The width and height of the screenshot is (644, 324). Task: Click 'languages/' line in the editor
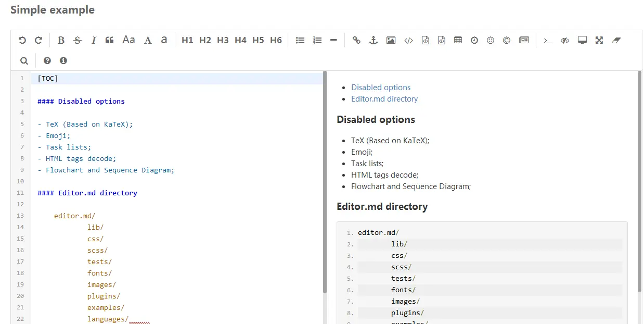click(108, 319)
